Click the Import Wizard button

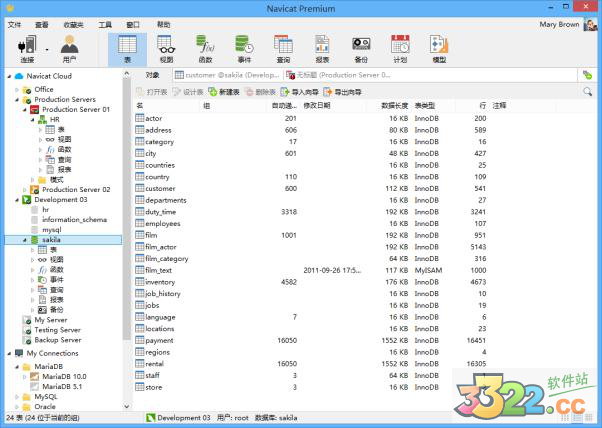[300, 92]
